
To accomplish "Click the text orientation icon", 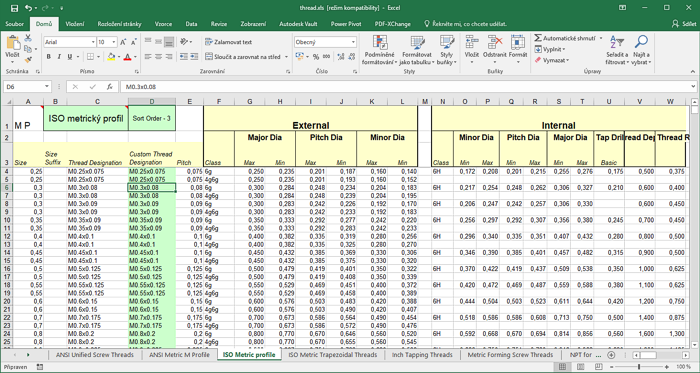I will click(184, 42).
